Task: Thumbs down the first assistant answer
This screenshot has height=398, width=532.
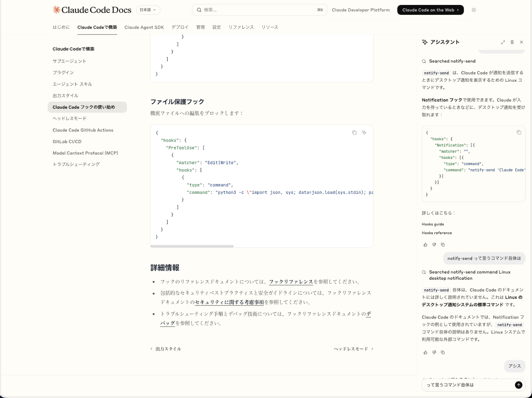Action: pos(434,245)
